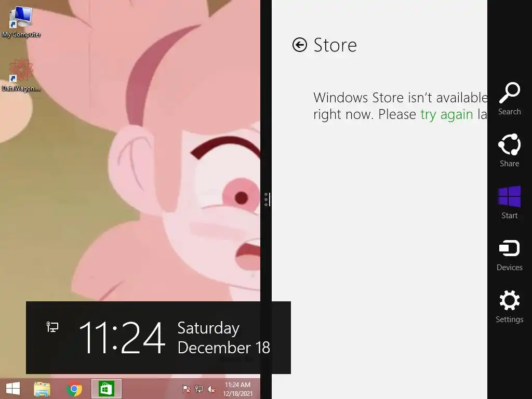
Task: Click the Windows Start button on the taskbar
Action: tap(13, 389)
